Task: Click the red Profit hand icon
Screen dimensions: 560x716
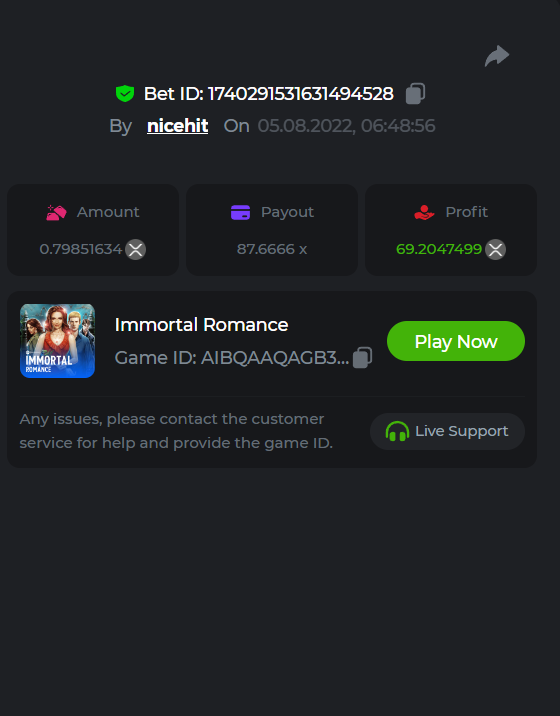Action: coord(424,212)
